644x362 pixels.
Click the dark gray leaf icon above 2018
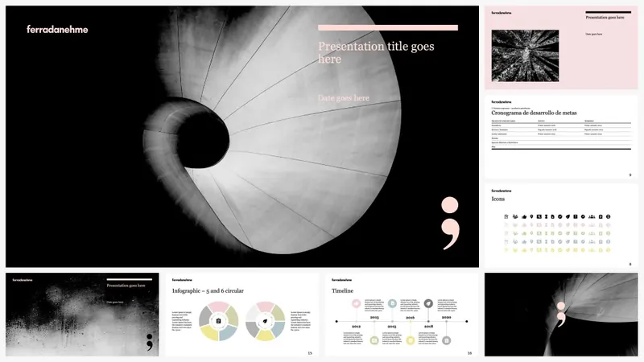[428, 303]
